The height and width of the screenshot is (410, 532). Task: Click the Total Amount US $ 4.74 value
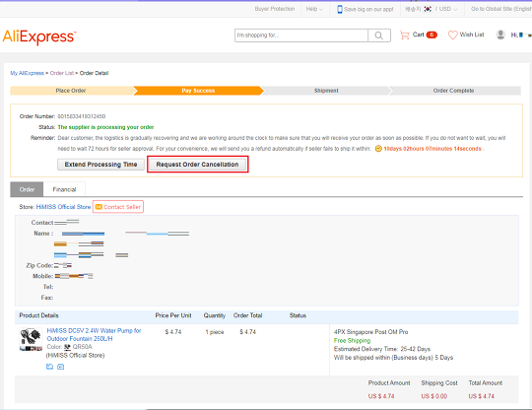click(481, 396)
